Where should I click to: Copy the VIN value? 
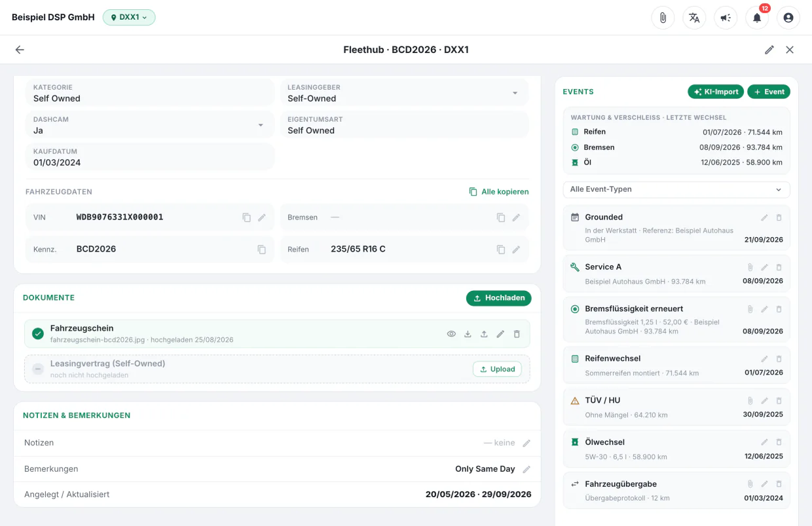[x=247, y=217]
